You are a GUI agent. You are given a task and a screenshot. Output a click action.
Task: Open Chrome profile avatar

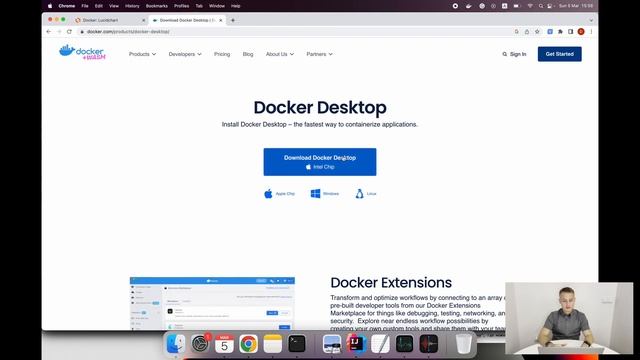point(581,31)
